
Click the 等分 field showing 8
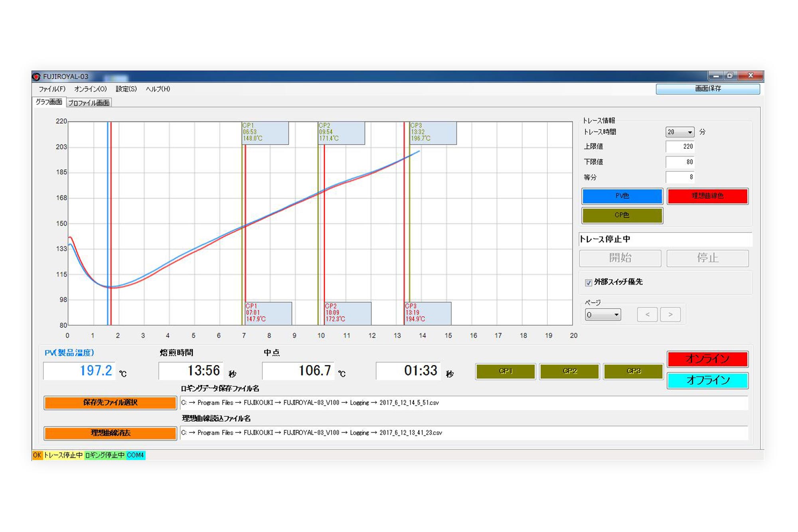pyautogui.click(x=680, y=177)
